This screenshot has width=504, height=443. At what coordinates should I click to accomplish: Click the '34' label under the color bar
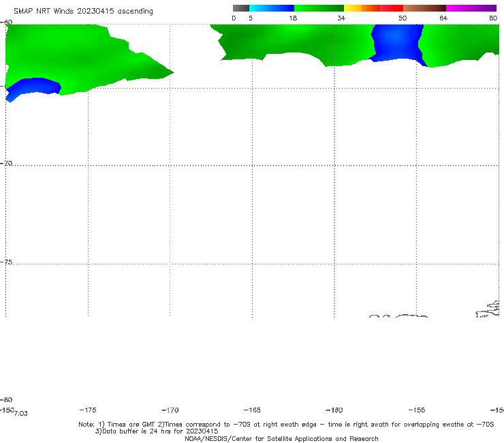tap(341, 18)
